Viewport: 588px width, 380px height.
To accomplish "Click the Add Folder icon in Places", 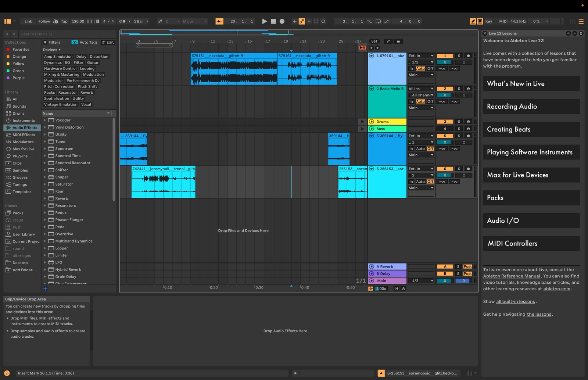I will pyautogui.click(x=8, y=270).
